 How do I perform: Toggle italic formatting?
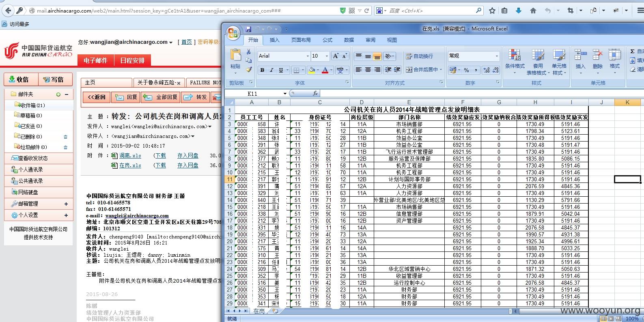[271, 70]
